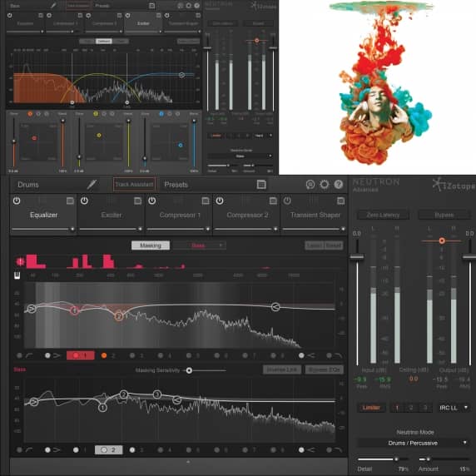Image resolution: width=476 pixels, height=476 pixels.
Task: Toggle the Compressor 2 power button
Action: tap(220, 201)
